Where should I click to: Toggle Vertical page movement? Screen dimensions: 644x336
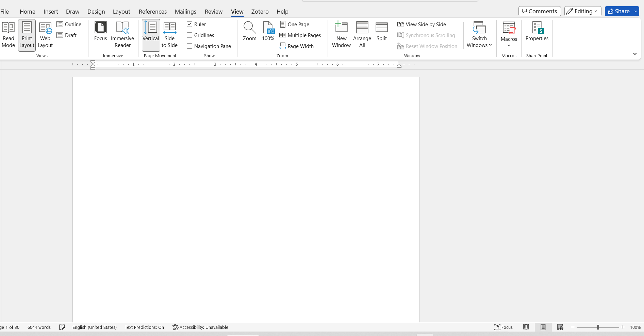pos(151,35)
